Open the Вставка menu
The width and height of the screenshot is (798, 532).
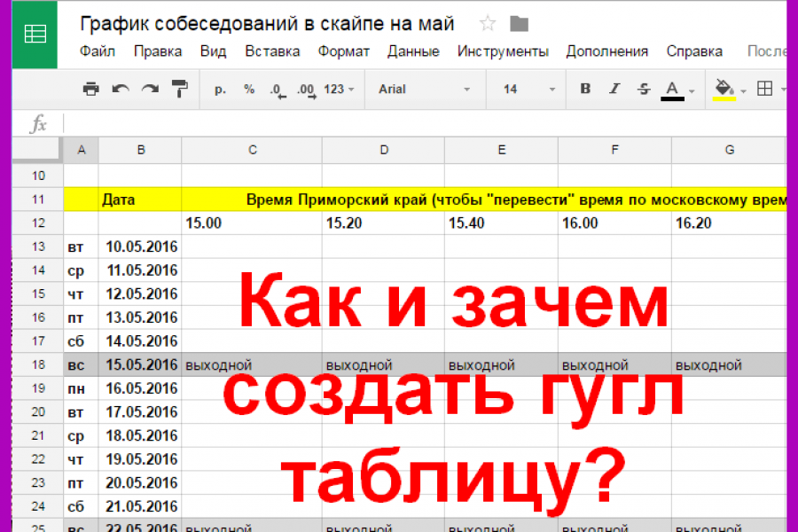pyautogui.click(x=272, y=51)
